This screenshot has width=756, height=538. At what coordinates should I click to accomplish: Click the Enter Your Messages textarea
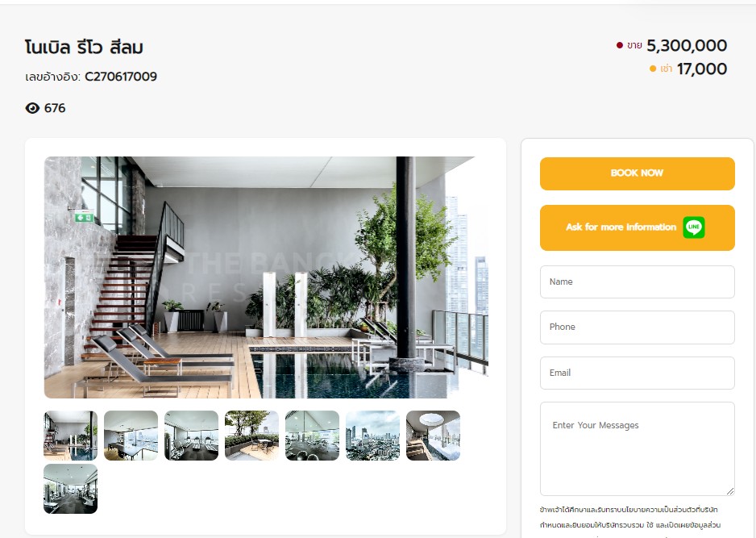point(637,448)
